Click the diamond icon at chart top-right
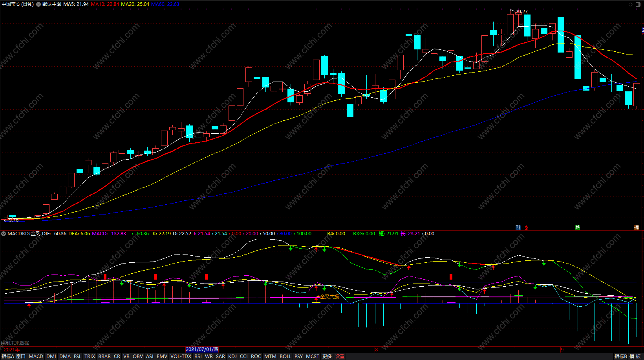Screen dimensions: 644x360 [x=631, y=4]
